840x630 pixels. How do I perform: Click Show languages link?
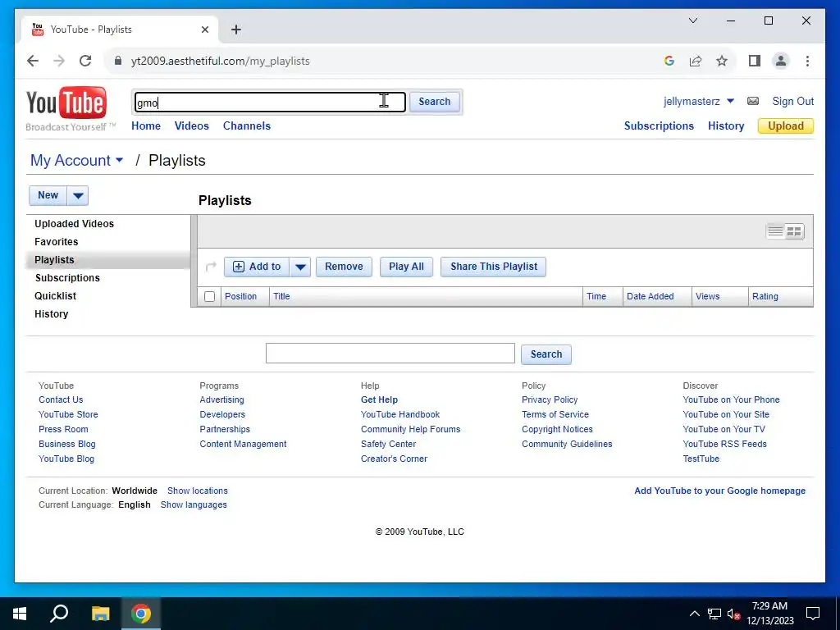tap(194, 504)
